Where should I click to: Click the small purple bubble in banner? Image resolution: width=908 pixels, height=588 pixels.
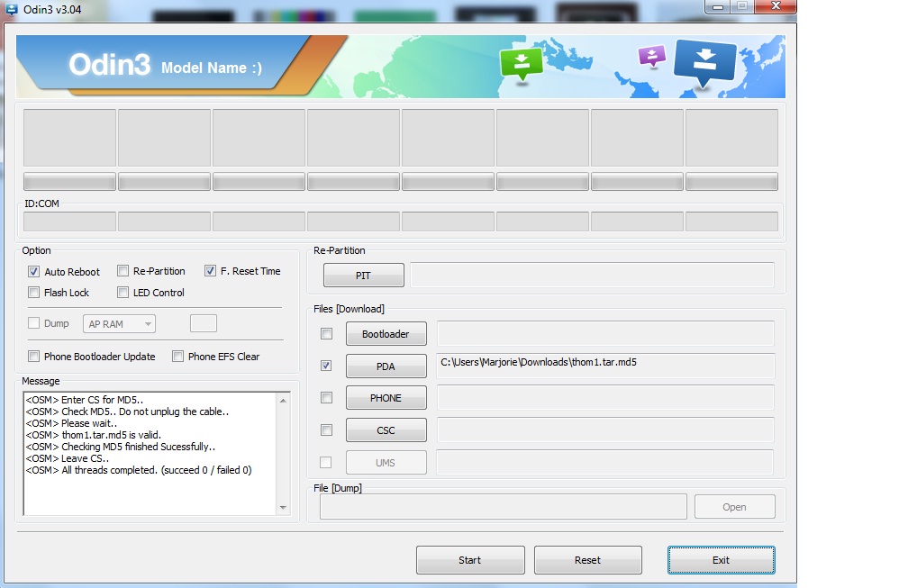tap(652, 57)
